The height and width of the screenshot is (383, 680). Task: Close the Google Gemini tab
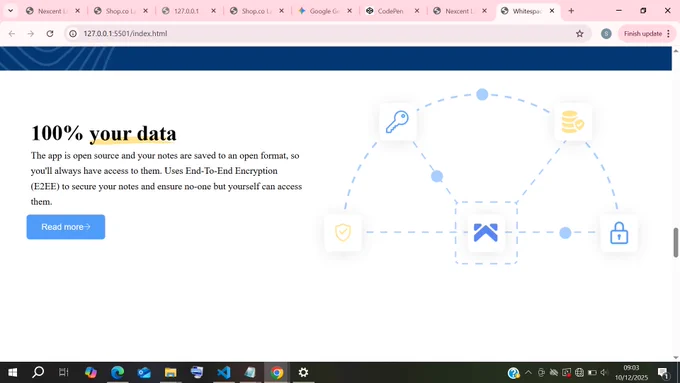(350, 11)
